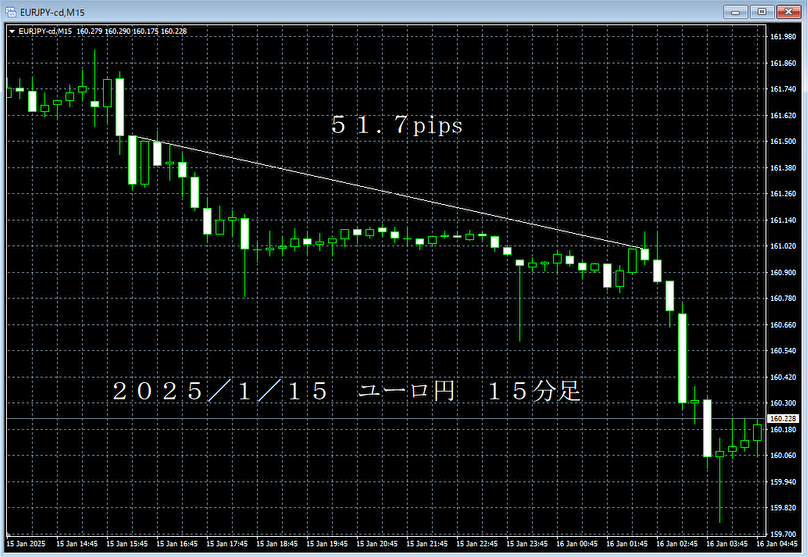
Task: Click time axis label 16 Jan 01:45
Action: [627, 544]
